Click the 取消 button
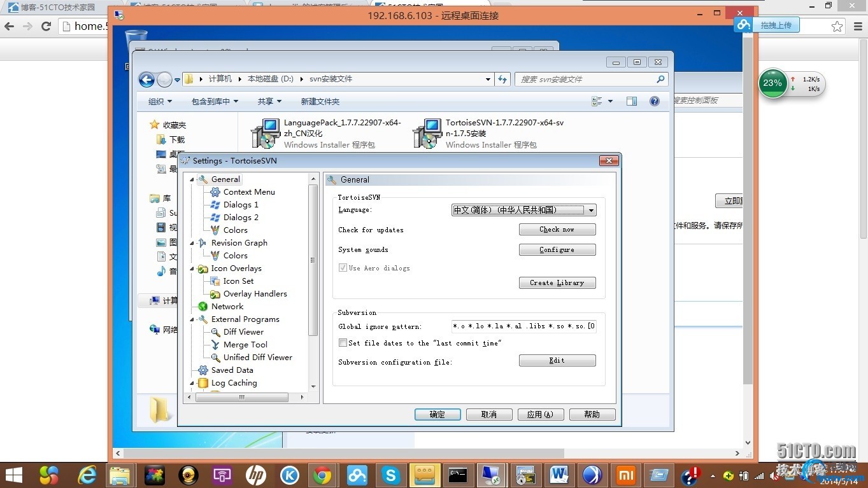Screen dimensions: 868x488 489,414
